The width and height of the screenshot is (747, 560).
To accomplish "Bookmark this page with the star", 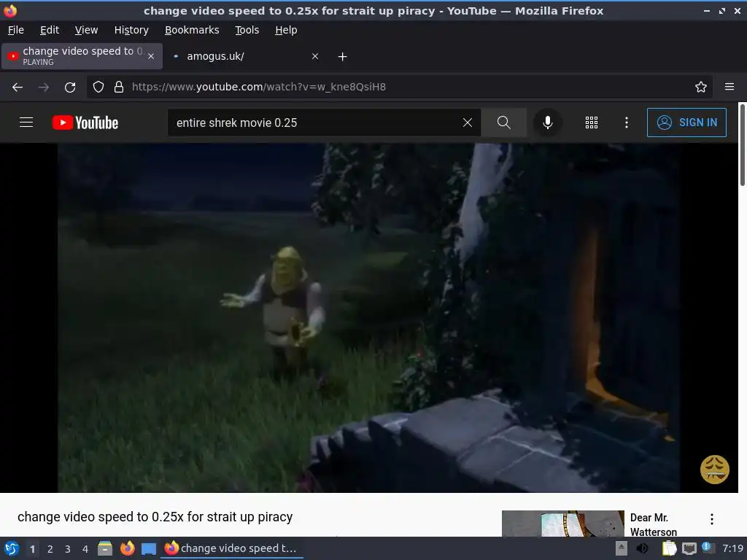I will point(701,87).
